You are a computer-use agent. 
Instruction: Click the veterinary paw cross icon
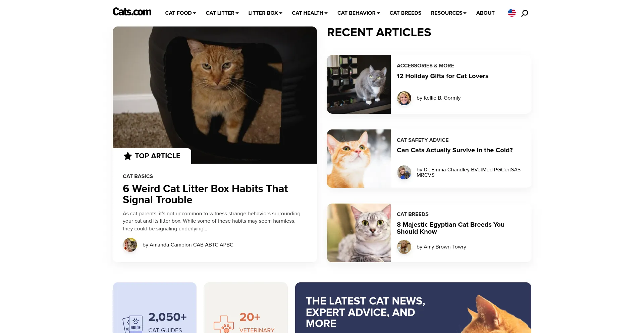tap(224, 324)
